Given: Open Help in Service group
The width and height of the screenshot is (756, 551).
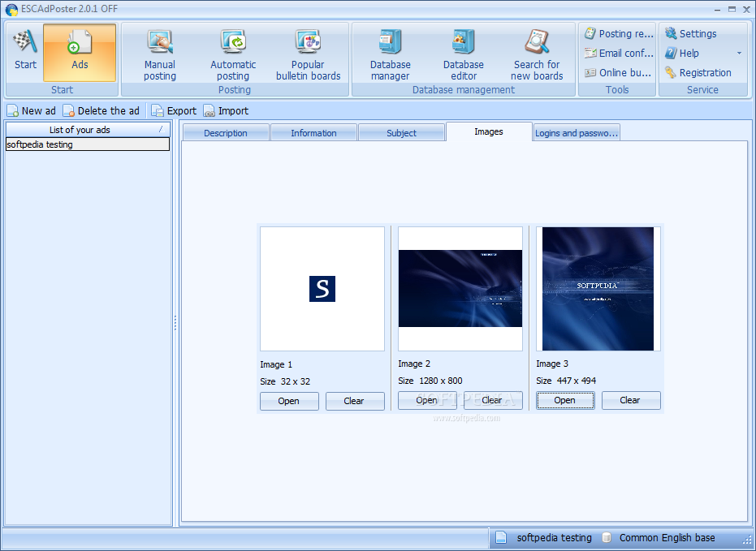Looking at the screenshot, I should (x=682, y=53).
